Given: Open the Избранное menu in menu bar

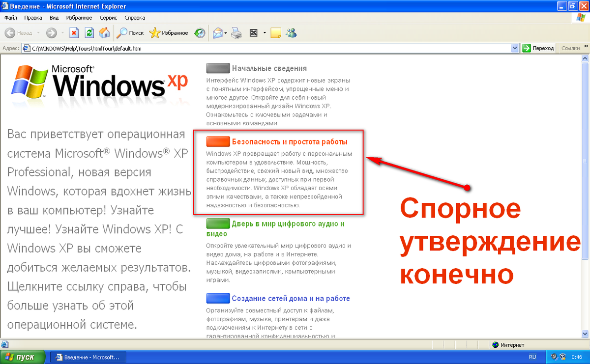Looking at the screenshot, I should pyautogui.click(x=79, y=18).
